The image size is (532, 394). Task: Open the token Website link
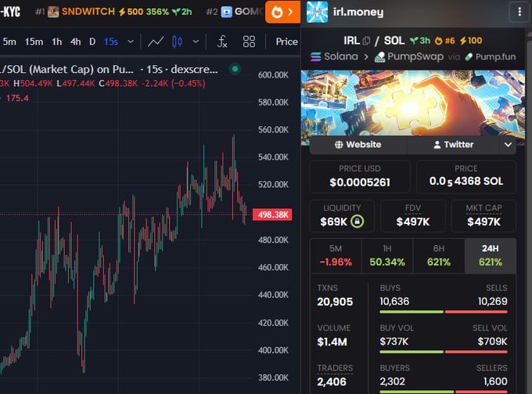(358, 145)
